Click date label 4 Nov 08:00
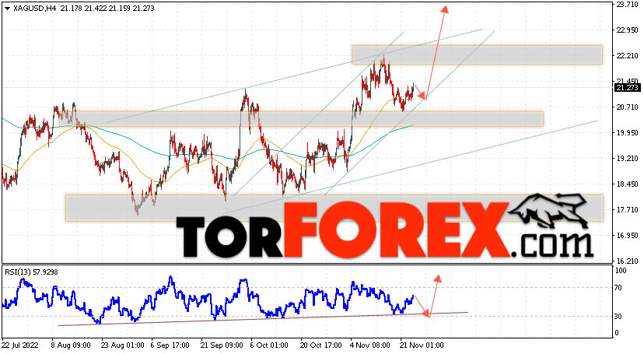The width and height of the screenshot is (644, 354). (369, 345)
